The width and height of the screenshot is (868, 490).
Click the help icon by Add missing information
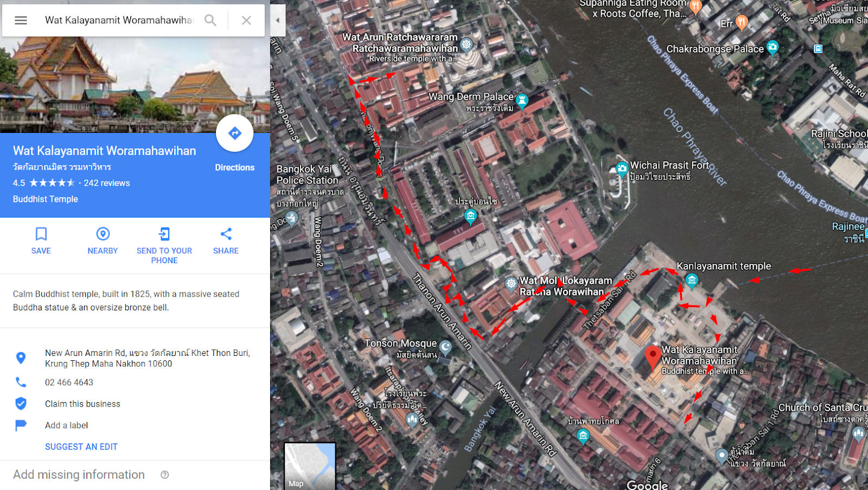coord(165,475)
